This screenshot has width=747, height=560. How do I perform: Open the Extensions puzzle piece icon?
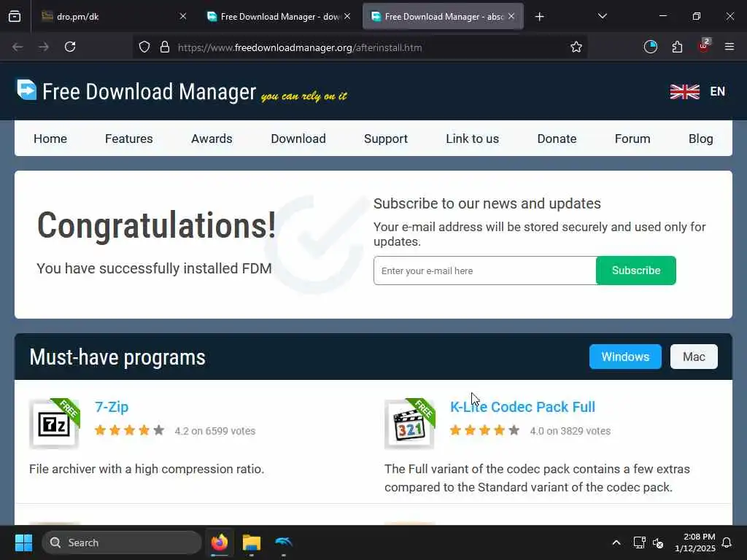tap(677, 47)
